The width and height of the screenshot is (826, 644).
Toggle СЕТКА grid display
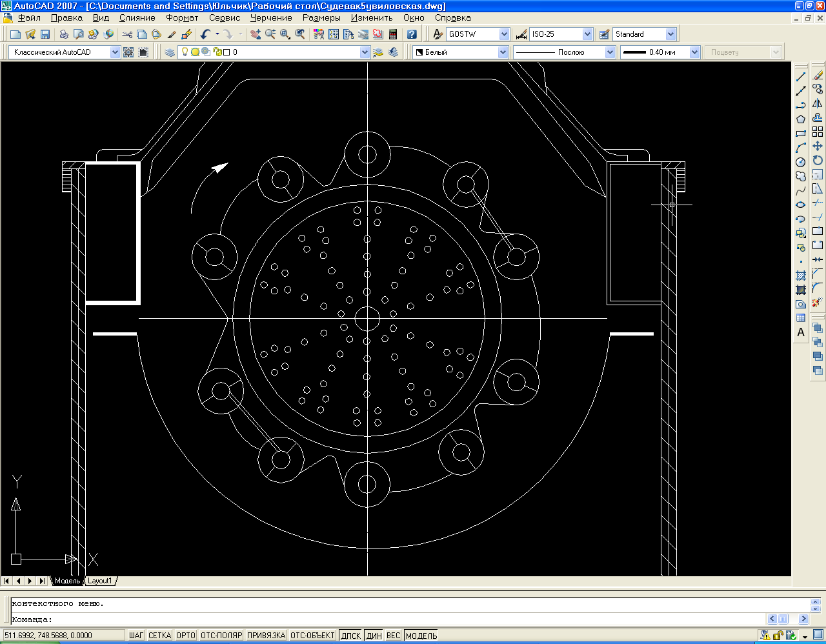click(x=159, y=636)
